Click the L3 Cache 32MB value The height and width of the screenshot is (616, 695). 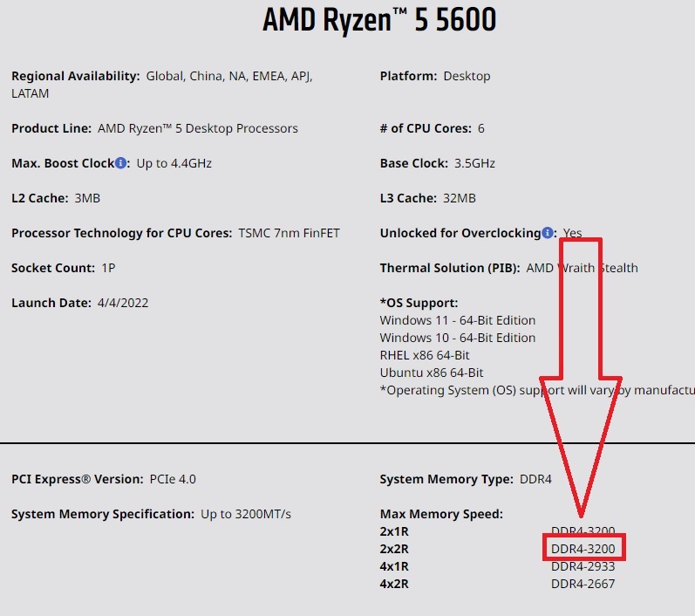click(460, 198)
